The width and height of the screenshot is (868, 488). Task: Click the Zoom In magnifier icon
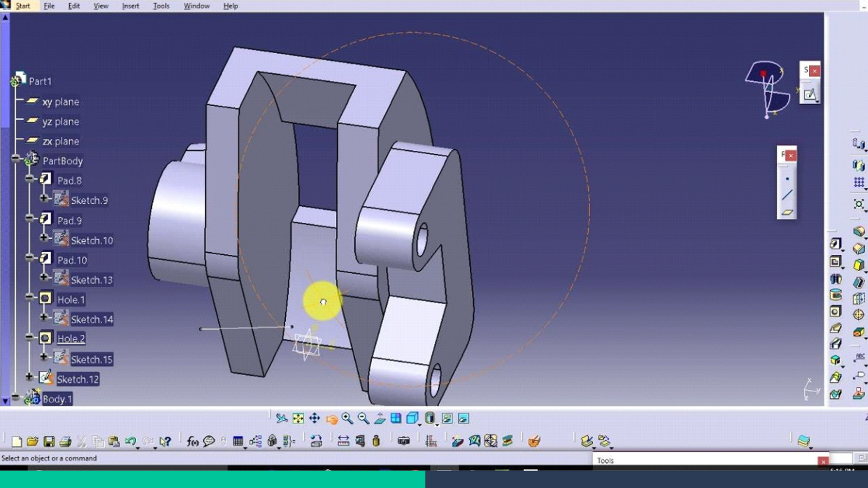(x=347, y=418)
